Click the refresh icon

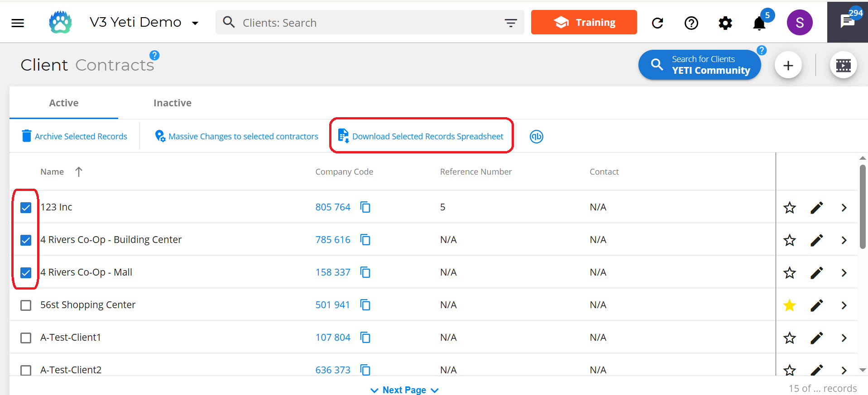point(657,23)
